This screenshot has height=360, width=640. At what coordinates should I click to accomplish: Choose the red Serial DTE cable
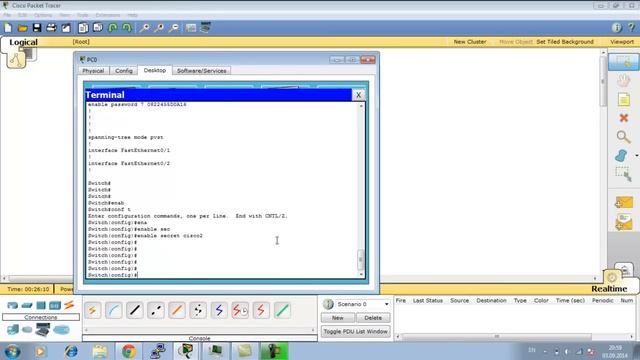point(261,311)
